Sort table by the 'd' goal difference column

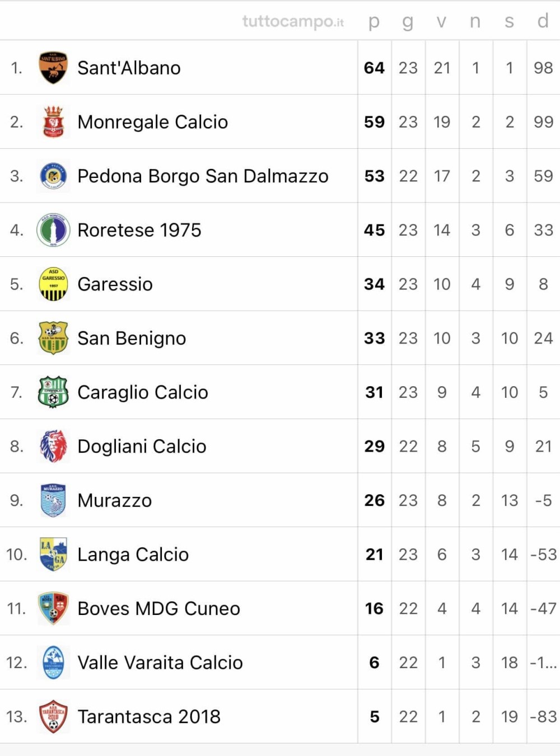pyautogui.click(x=543, y=20)
